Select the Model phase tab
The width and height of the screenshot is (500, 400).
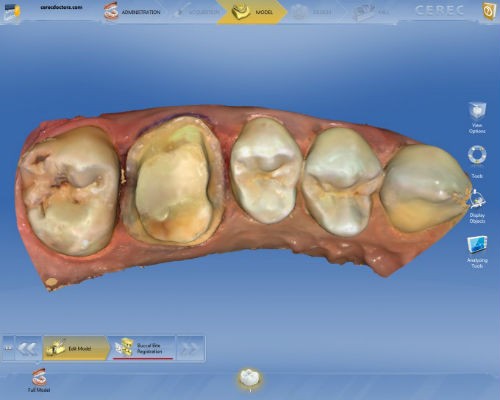(x=252, y=12)
